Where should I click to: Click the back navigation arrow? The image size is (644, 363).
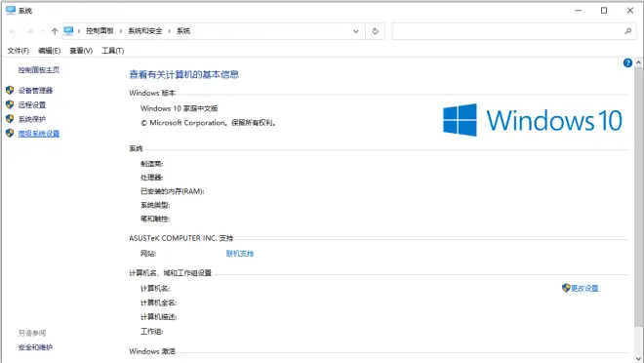[x=13, y=31]
